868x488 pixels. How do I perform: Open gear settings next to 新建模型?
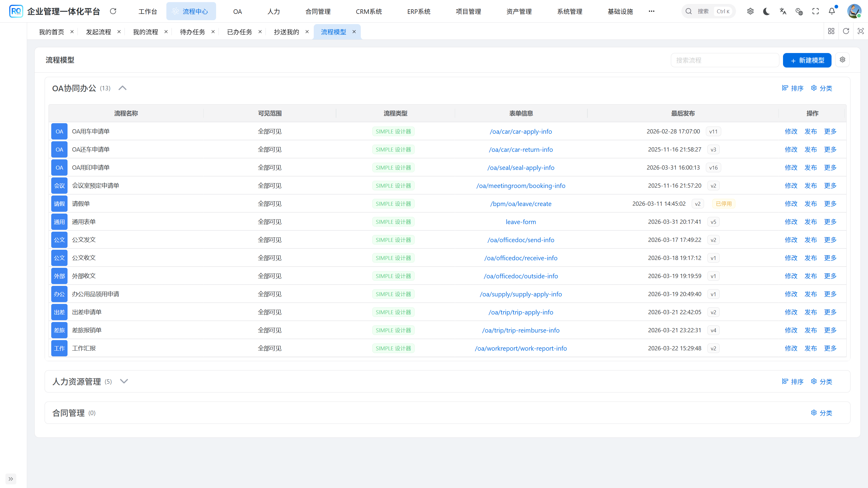point(842,60)
